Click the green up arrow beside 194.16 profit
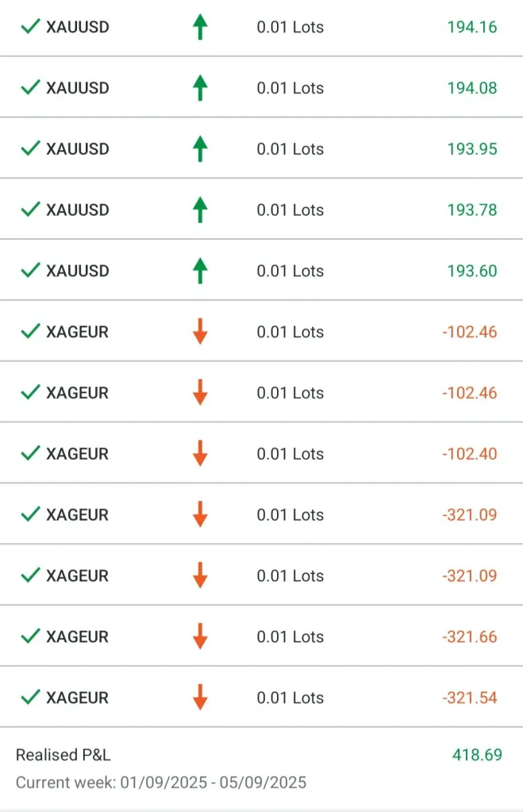This screenshot has height=812, width=523. coord(200,27)
